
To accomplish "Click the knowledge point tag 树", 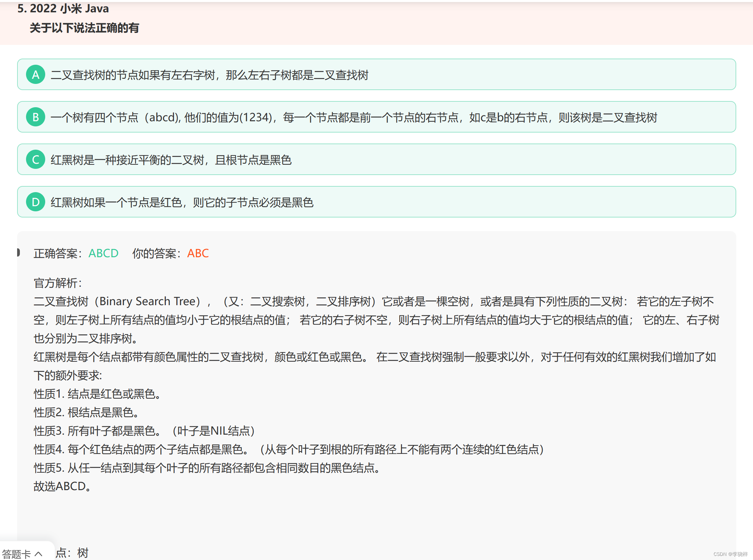I will pos(83,552).
